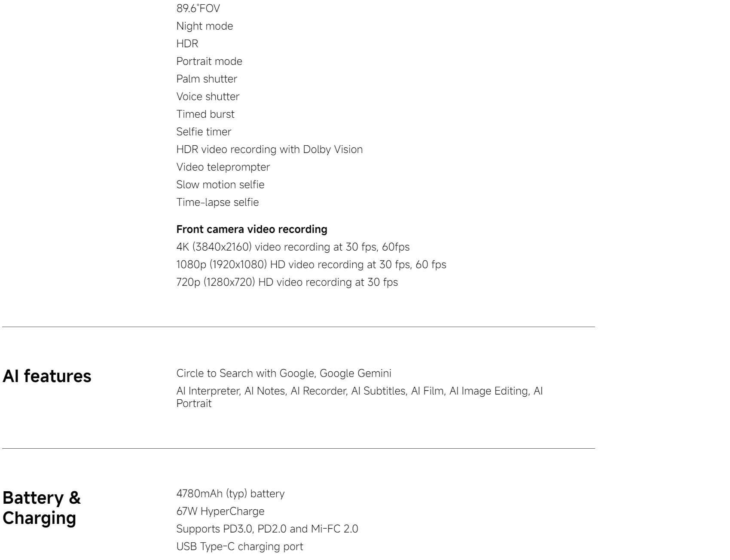Click HDR video recording with Dolby Vision
The image size is (730, 560).
tap(269, 150)
